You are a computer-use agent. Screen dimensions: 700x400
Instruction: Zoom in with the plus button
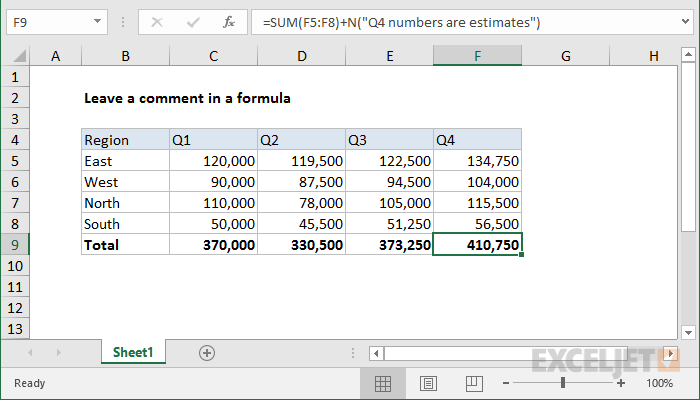click(x=621, y=383)
